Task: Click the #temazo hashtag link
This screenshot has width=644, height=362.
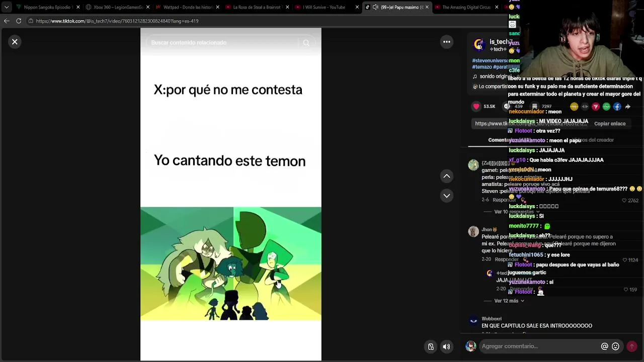Action: pos(481,67)
